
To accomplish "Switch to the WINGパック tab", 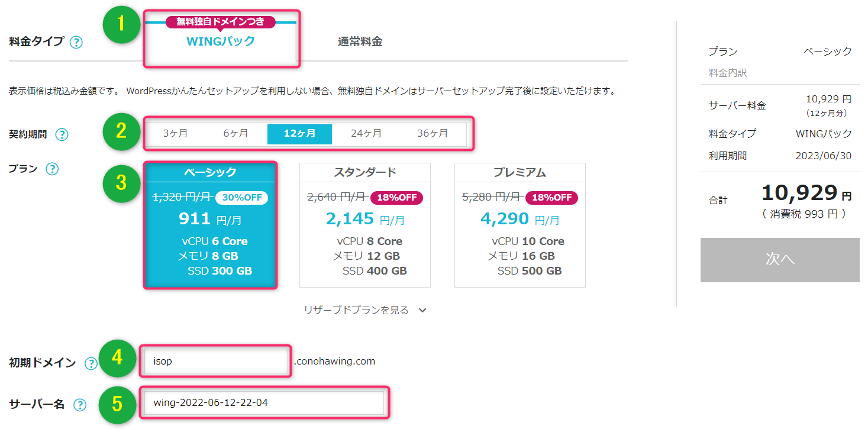I will 221,41.
